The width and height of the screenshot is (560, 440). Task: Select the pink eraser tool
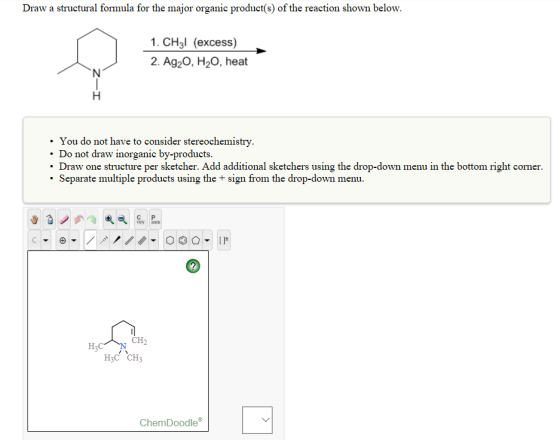64,219
